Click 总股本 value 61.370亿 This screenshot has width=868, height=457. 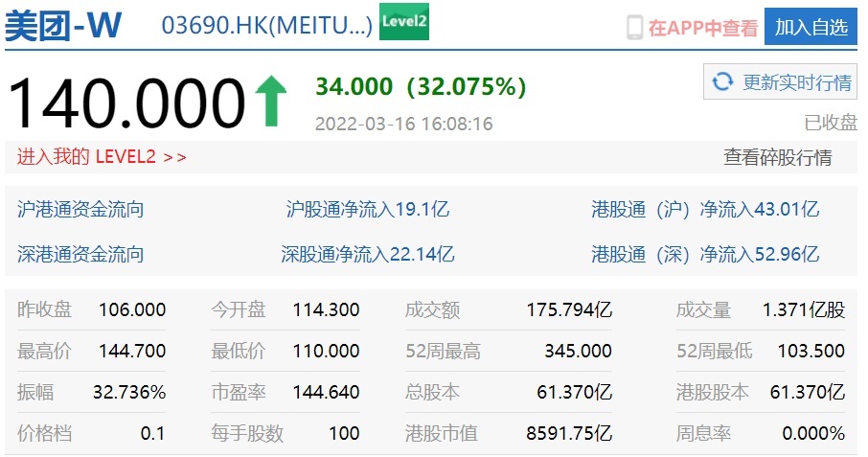(x=575, y=392)
